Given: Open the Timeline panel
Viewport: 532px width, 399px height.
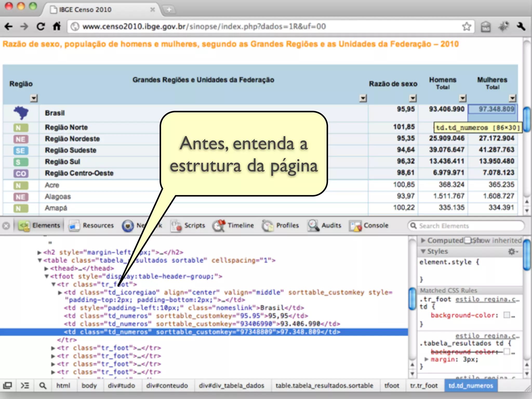Looking at the screenshot, I should point(233,225).
